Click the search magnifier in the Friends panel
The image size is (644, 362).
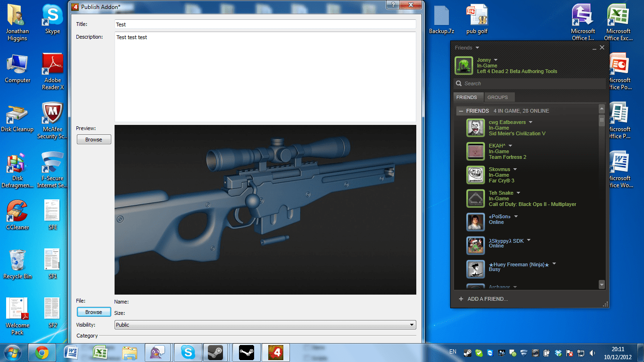point(458,83)
